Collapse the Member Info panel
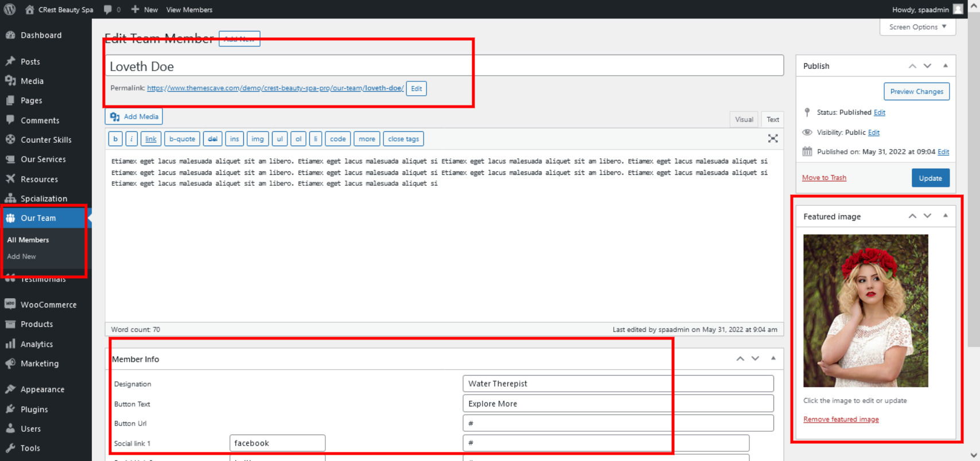The height and width of the screenshot is (461, 980). [773, 358]
